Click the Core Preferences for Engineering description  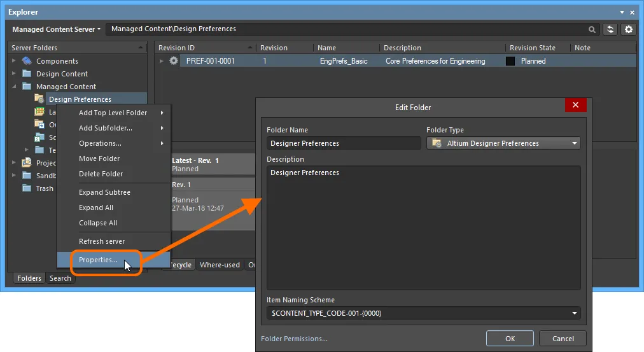pos(435,61)
